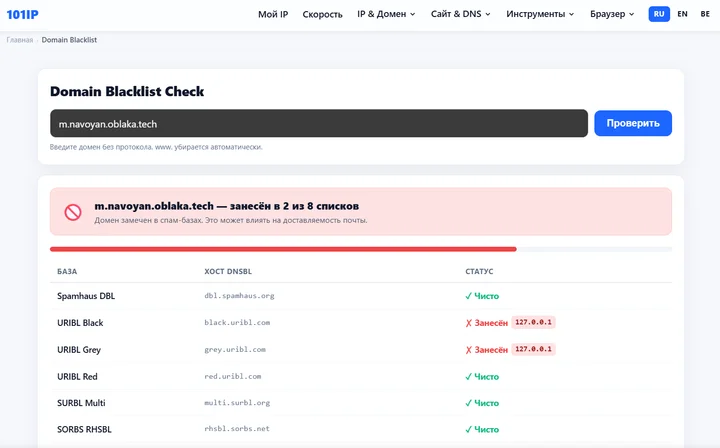Image resolution: width=720 pixels, height=448 pixels.
Task: Select dbl.spamhaus.org host text
Action: [x=239, y=296]
